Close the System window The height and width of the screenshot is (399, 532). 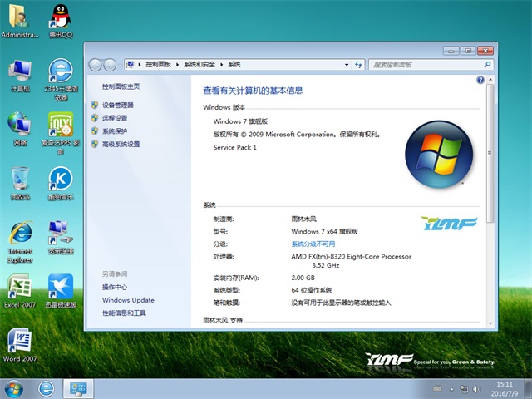485,51
